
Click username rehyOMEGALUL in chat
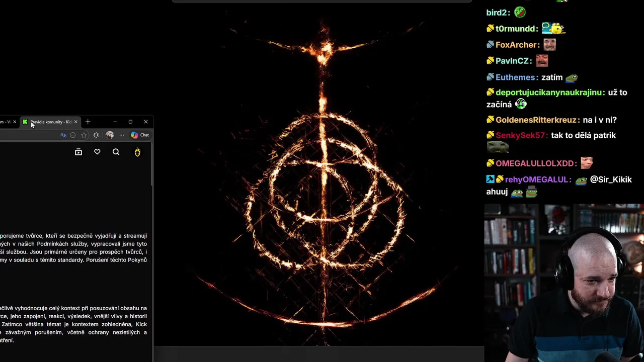(x=537, y=179)
